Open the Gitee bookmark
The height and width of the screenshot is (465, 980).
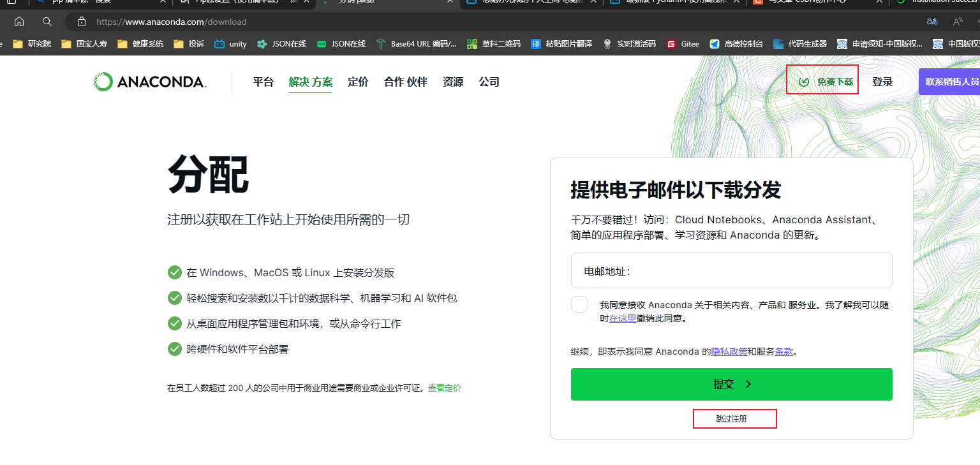point(683,44)
